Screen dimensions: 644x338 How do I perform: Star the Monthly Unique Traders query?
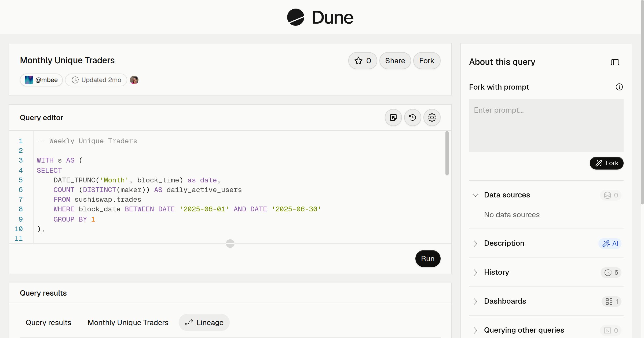[x=363, y=61]
